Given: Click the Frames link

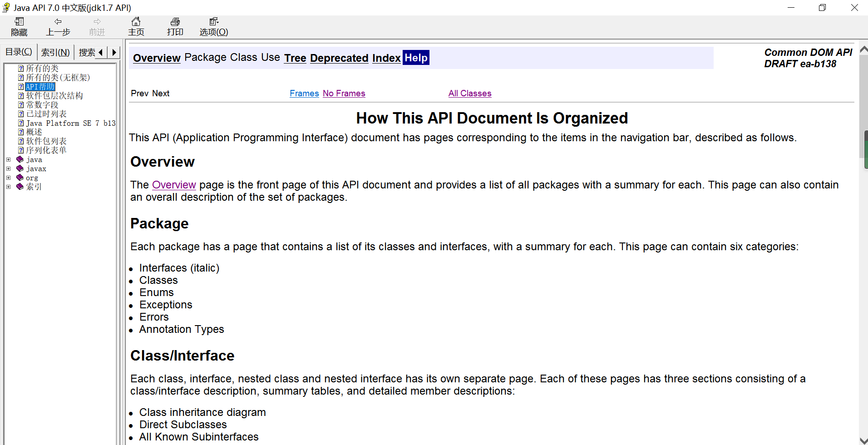Looking at the screenshot, I should tap(304, 93).
